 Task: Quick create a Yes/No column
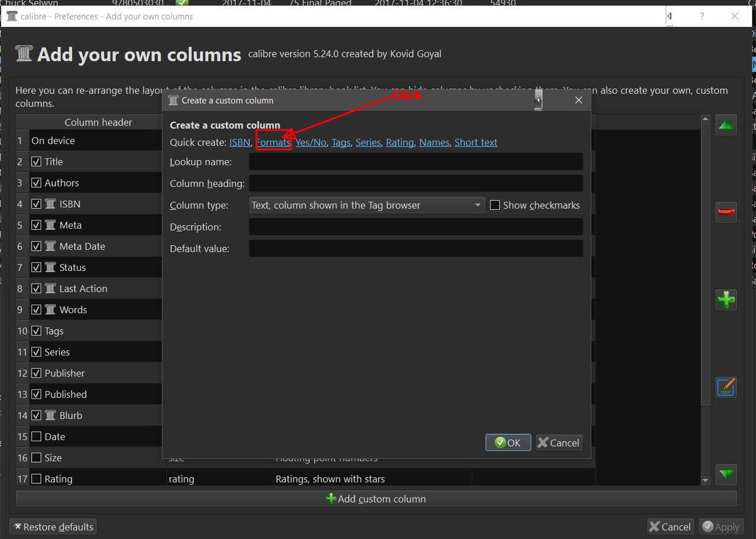point(311,142)
